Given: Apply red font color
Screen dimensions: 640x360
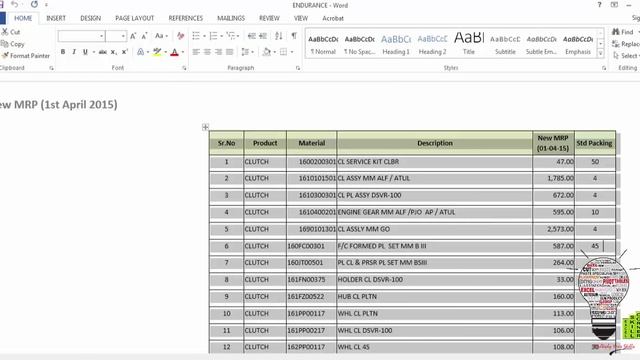Looking at the screenshot, I should [x=174, y=52].
